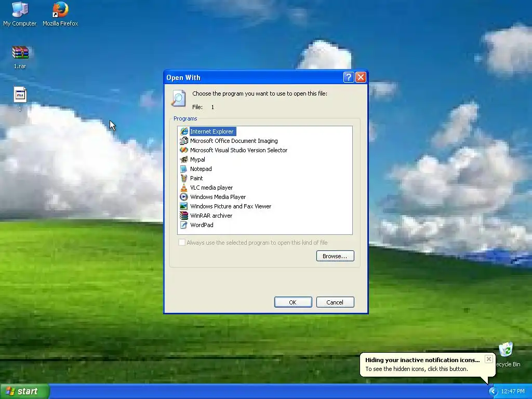Open the Browse... file picker
This screenshot has height=399, width=532.
[x=335, y=256]
